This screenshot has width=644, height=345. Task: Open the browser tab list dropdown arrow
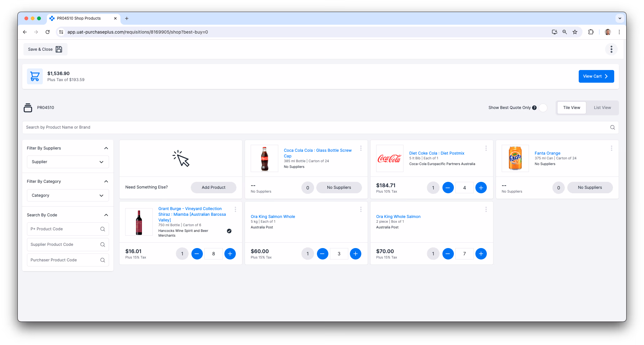click(620, 18)
